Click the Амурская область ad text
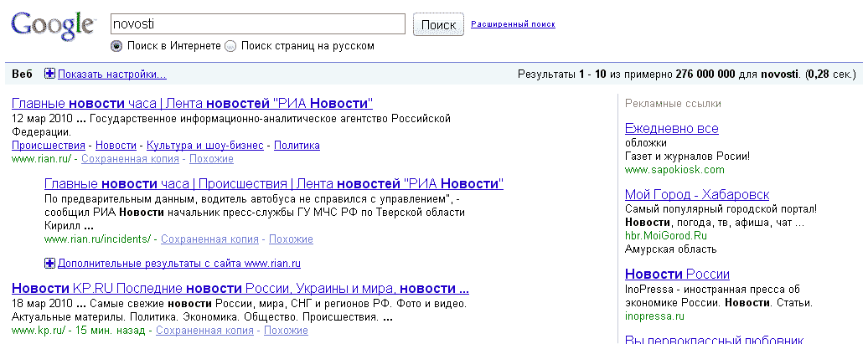Viewport: 868px width, 344px height. (x=671, y=249)
